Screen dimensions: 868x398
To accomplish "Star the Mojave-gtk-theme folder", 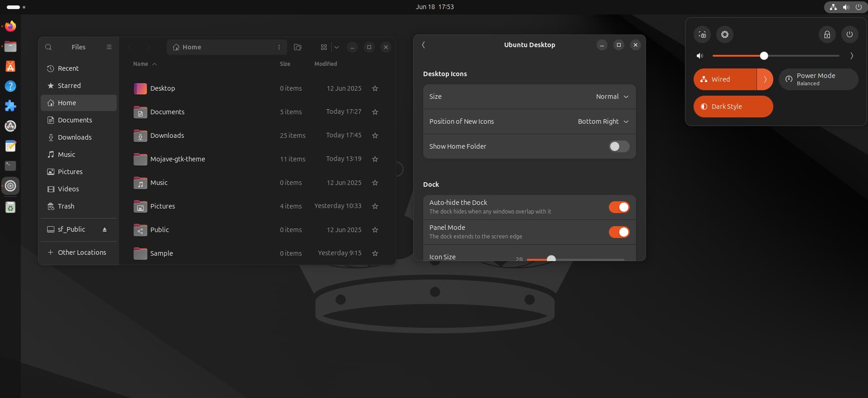I will tap(375, 159).
